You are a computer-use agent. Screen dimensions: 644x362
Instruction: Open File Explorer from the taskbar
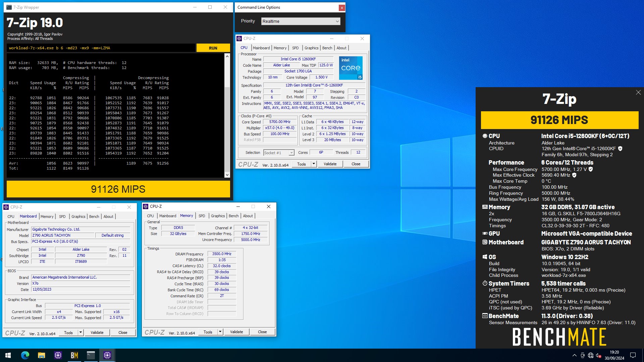41,355
